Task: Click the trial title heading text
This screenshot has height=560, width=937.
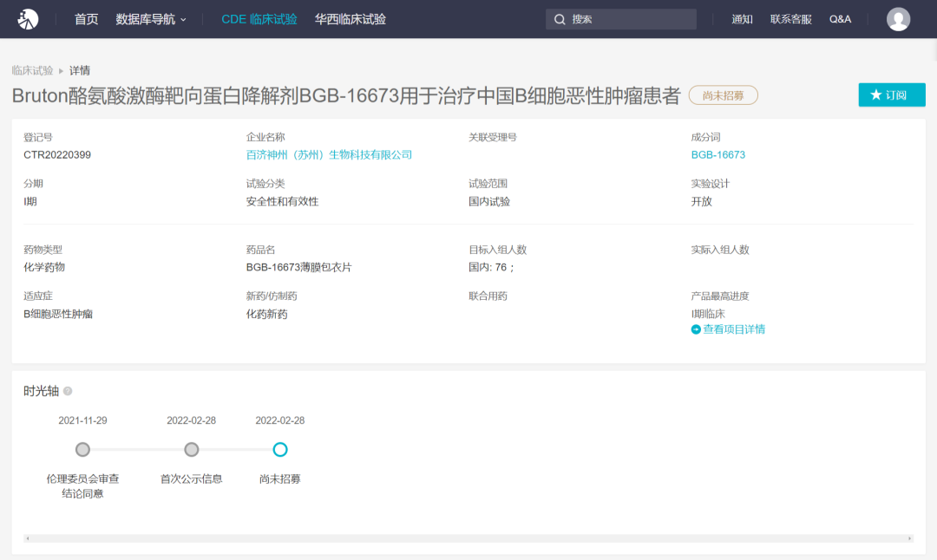Action: pos(346,95)
